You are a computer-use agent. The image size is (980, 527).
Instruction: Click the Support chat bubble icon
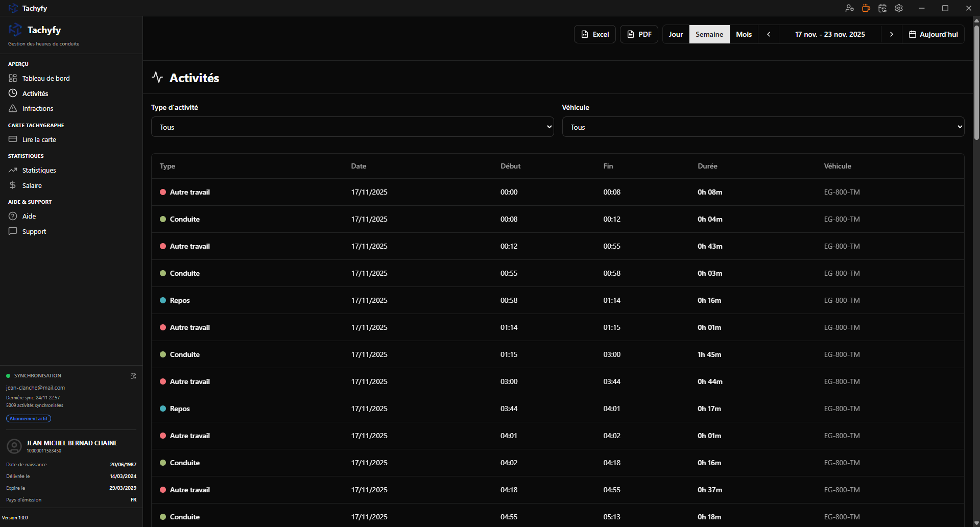13,231
